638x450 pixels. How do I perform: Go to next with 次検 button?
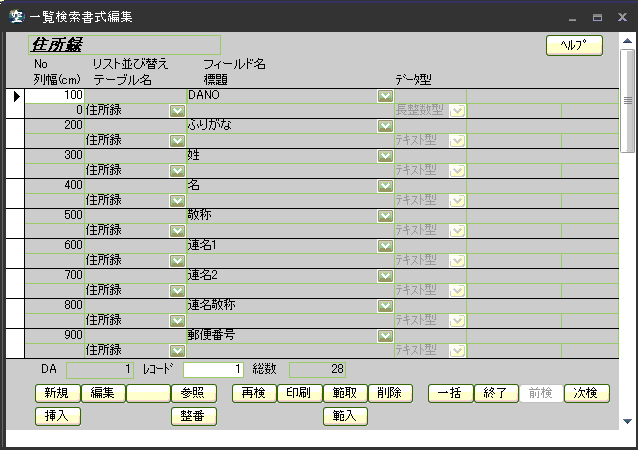[586, 393]
